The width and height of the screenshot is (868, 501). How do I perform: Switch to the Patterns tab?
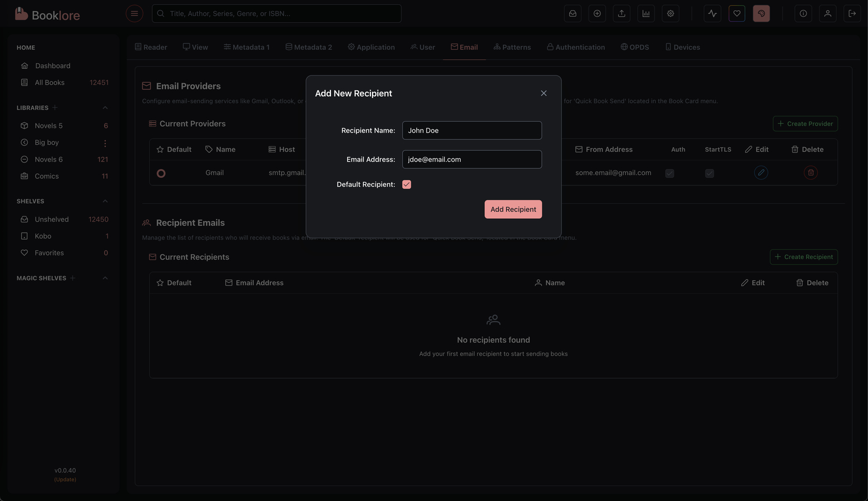click(512, 47)
